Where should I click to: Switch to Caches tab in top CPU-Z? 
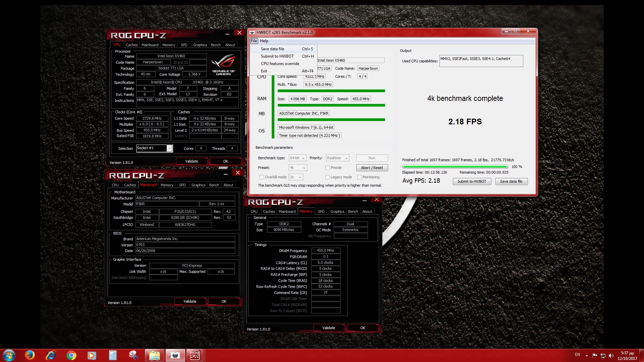131,45
